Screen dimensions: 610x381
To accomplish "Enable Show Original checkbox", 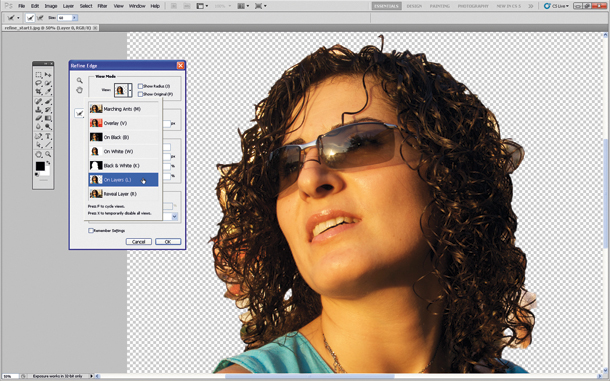I will [x=140, y=94].
